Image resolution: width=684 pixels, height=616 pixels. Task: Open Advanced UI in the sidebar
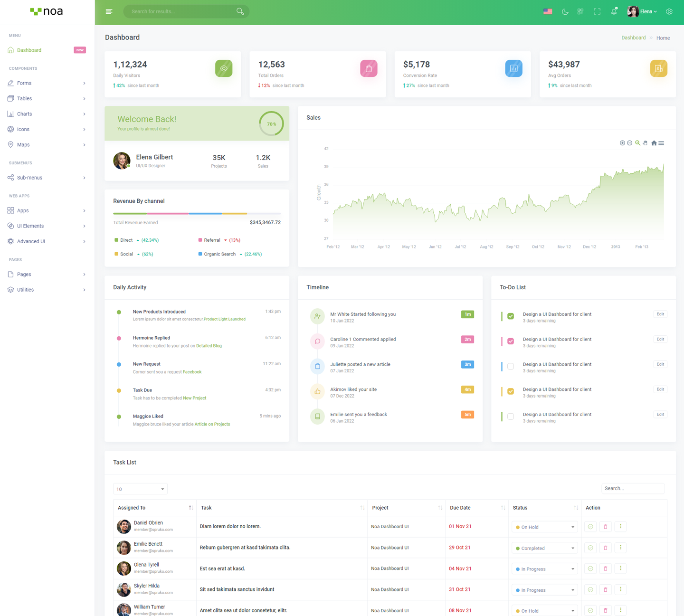(47, 241)
